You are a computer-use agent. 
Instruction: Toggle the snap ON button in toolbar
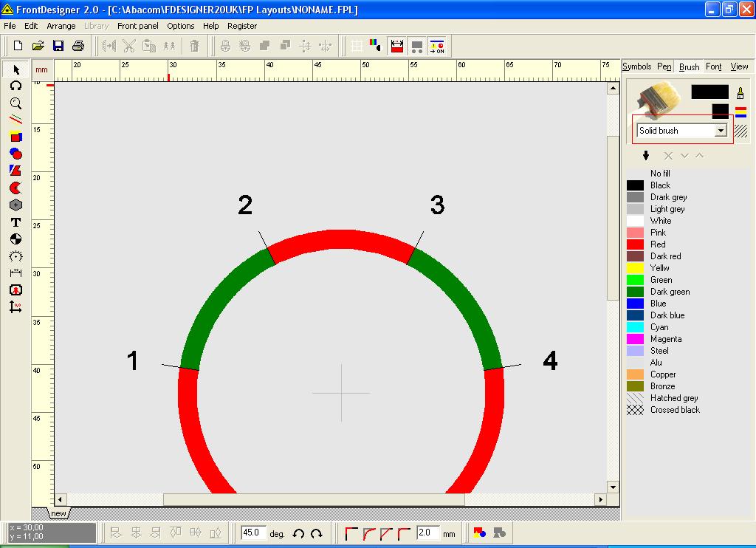437,47
